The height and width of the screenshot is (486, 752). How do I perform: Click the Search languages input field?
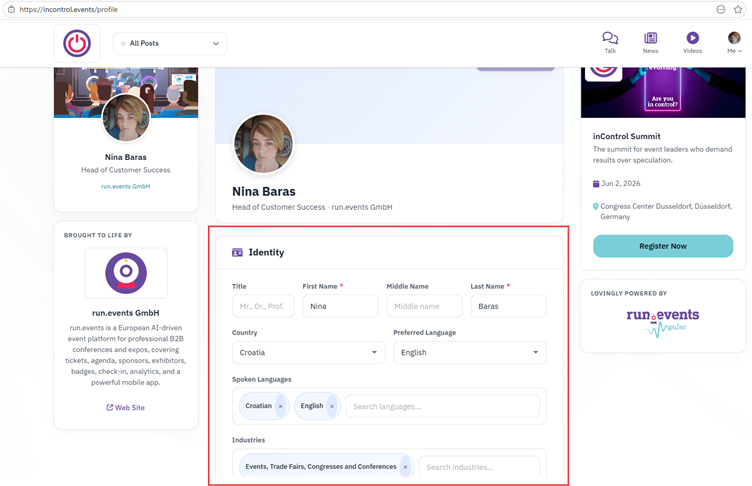442,406
